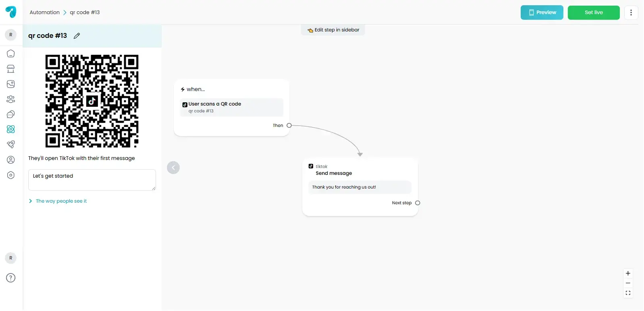Viewport: 644px width, 311px height.
Task: Open the media gallery sidebar icon
Action: coord(11,84)
